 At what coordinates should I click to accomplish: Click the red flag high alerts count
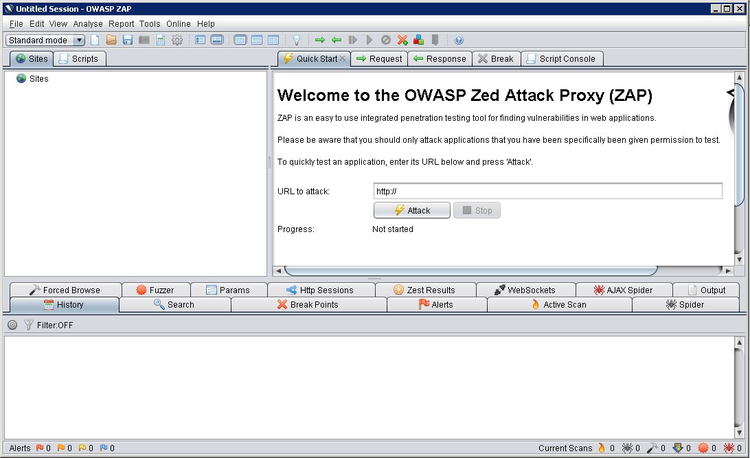point(43,448)
